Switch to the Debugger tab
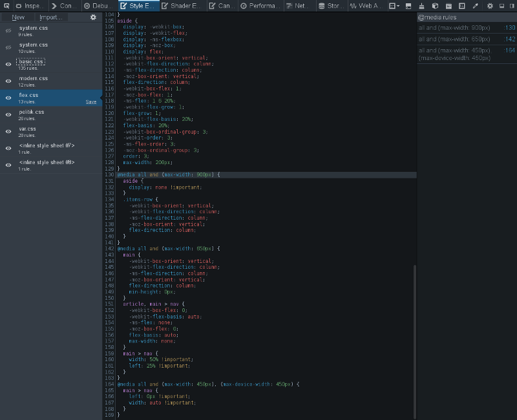 97,6
